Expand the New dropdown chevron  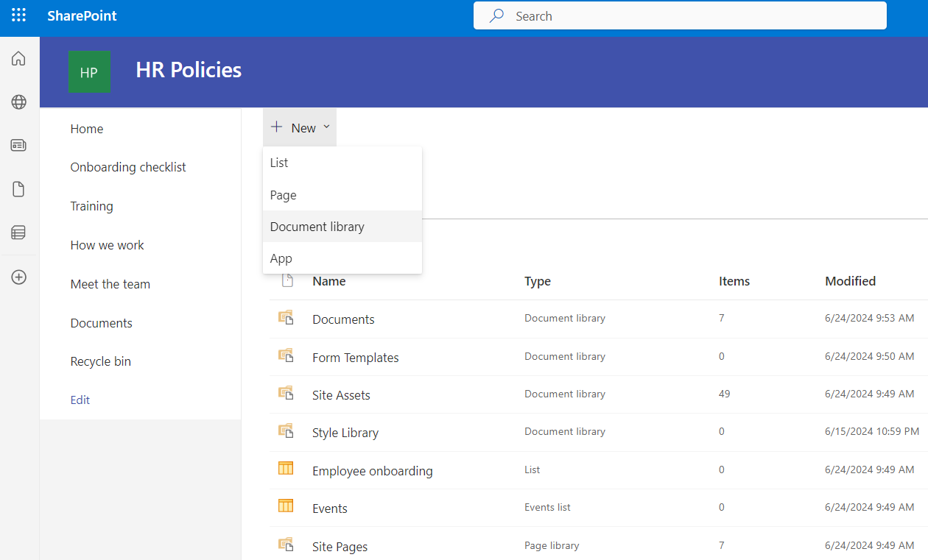(x=326, y=127)
